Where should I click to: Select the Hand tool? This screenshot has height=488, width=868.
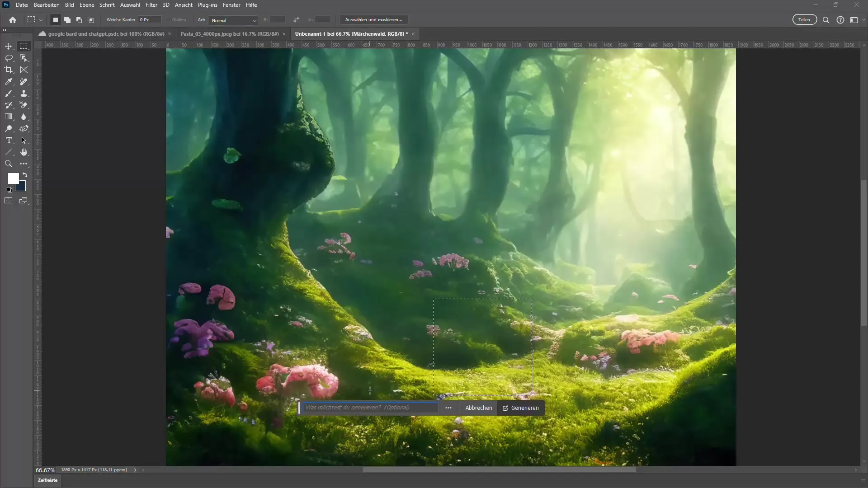pyautogui.click(x=24, y=152)
